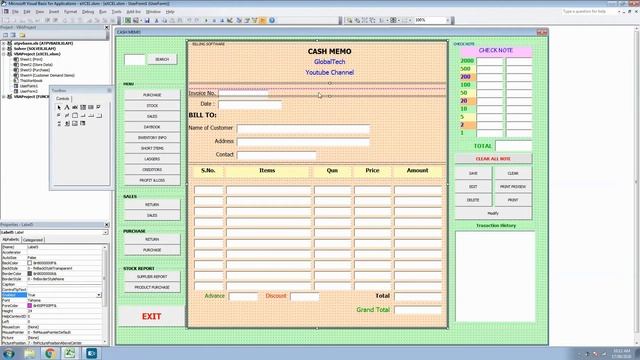Select the ComboBox control in Toolbox
This screenshot has width=640, height=360.
click(x=83, y=107)
